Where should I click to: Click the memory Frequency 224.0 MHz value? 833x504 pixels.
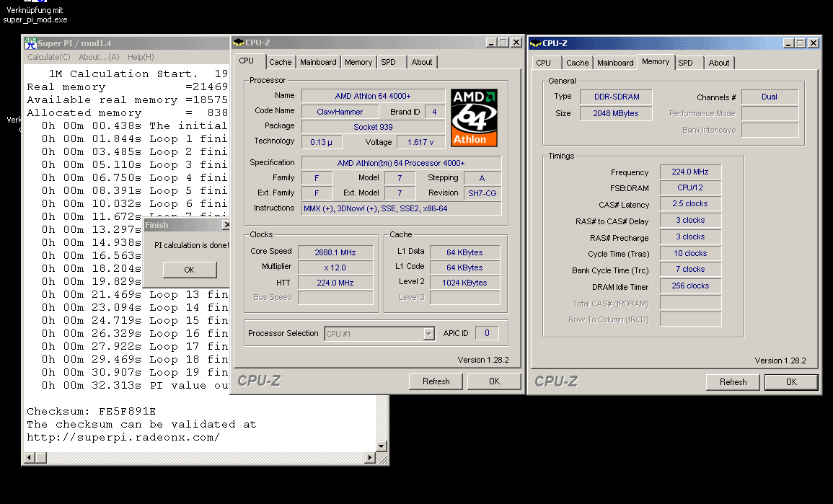point(690,172)
